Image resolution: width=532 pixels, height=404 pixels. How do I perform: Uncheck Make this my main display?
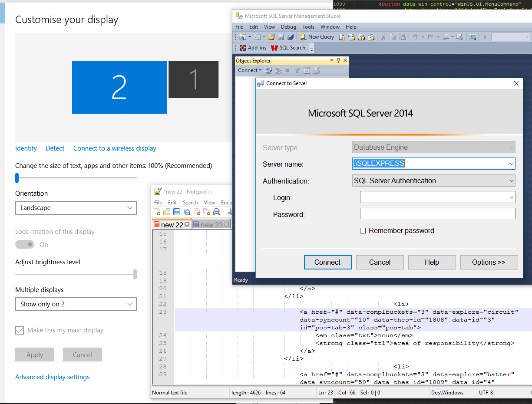(20, 330)
